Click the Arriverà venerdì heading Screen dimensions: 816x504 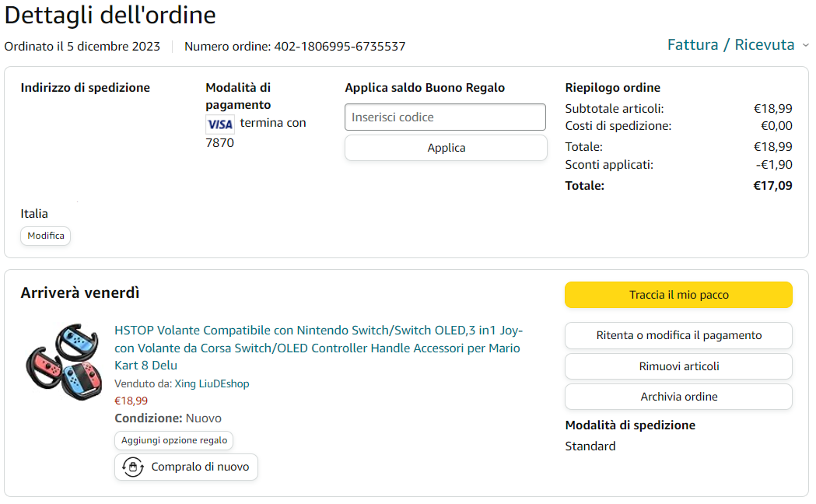coord(80,293)
